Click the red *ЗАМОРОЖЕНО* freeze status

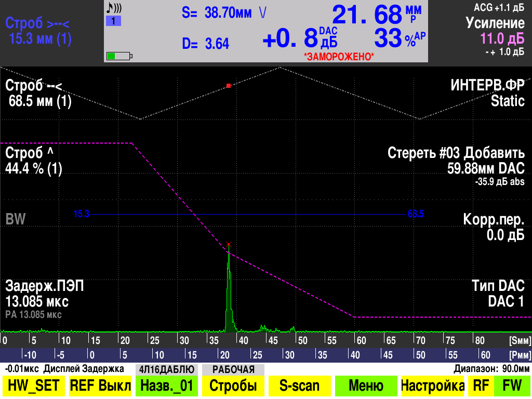(x=339, y=56)
